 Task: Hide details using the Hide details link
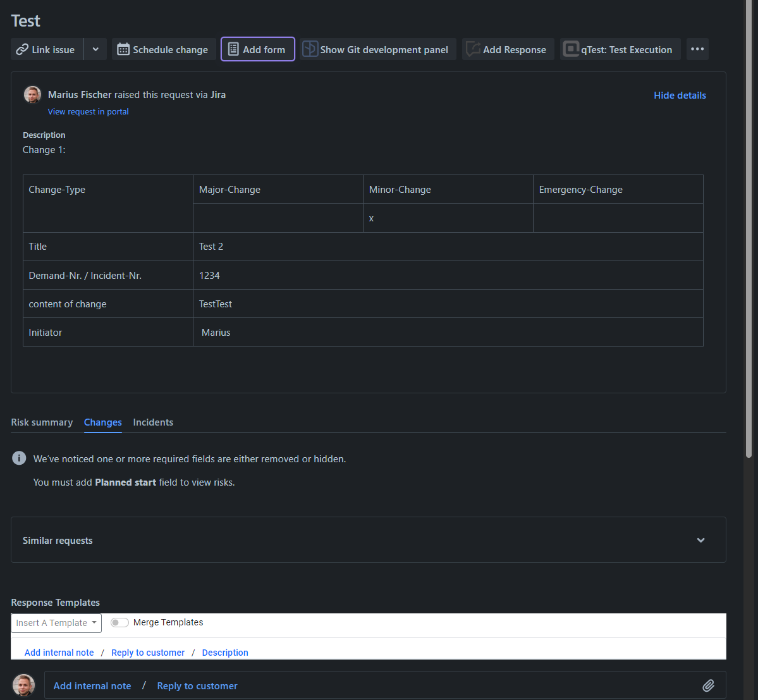(x=680, y=95)
